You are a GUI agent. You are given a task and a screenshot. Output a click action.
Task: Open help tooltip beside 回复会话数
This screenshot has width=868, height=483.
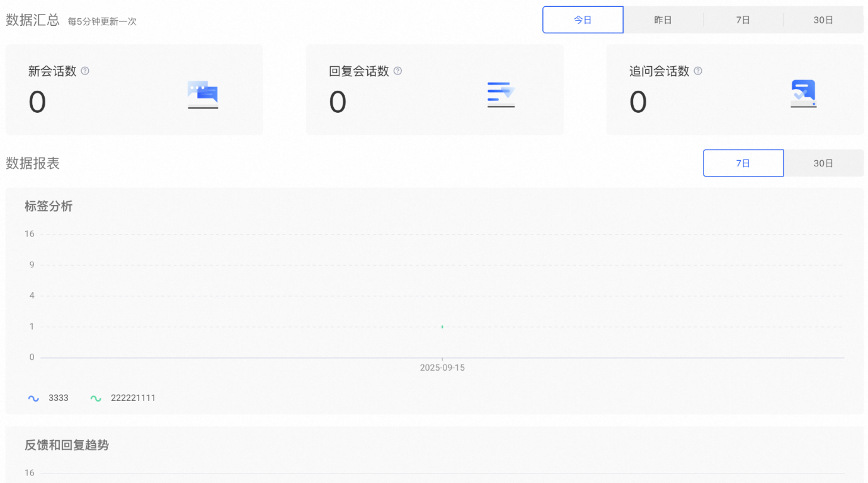[397, 71]
